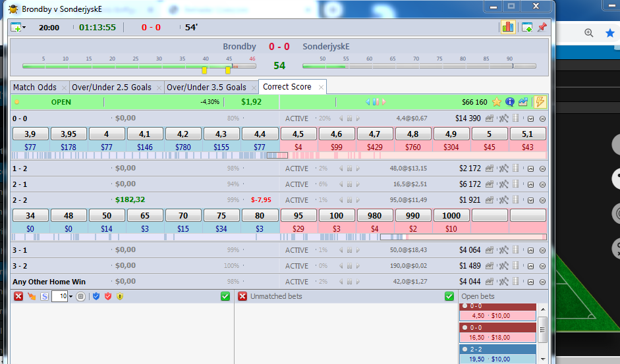The height and width of the screenshot is (364, 620).
Task: Pin the window with the pushpin icon
Action: [542, 27]
